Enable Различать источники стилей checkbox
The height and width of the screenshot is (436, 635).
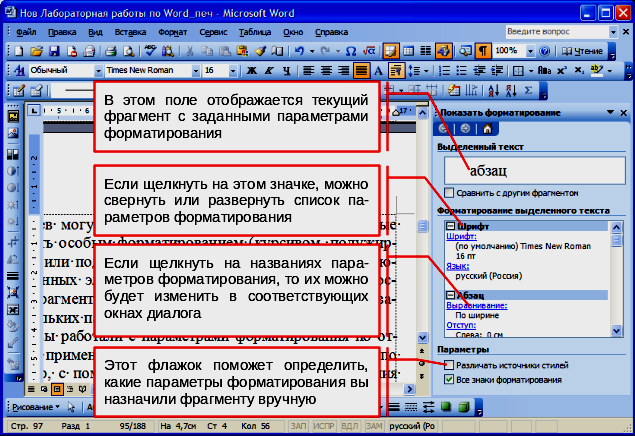click(x=449, y=365)
